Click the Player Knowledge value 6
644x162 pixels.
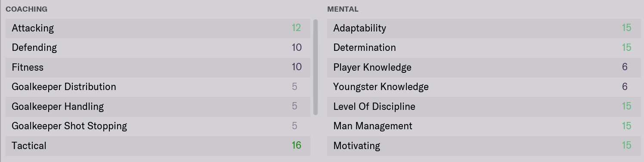pos(625,67)
